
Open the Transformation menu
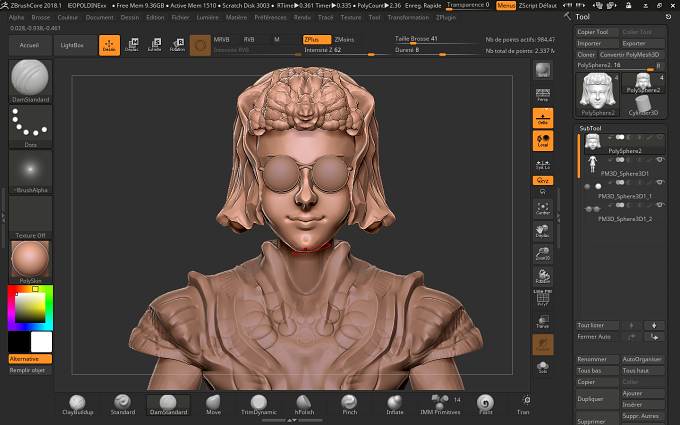click(408, 17)
